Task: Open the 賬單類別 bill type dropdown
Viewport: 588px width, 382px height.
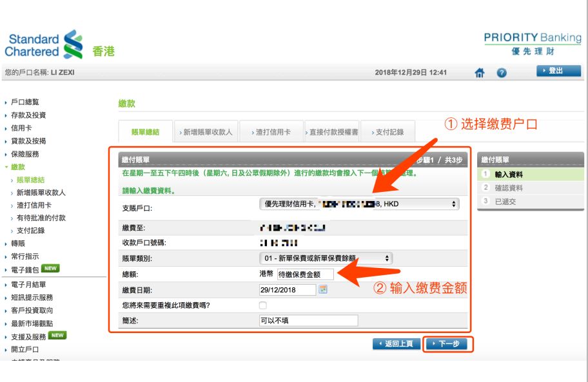Action: (326, 258)
